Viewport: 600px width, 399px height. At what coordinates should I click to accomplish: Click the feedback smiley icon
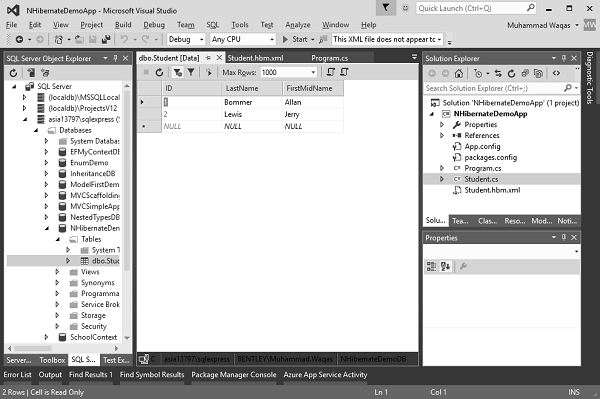[405, 8]
